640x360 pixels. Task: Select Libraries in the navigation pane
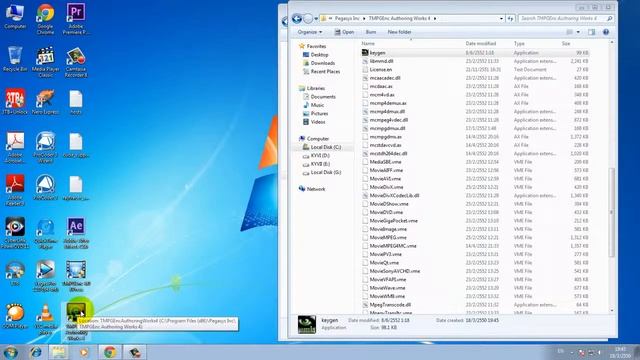pos(316,88)
